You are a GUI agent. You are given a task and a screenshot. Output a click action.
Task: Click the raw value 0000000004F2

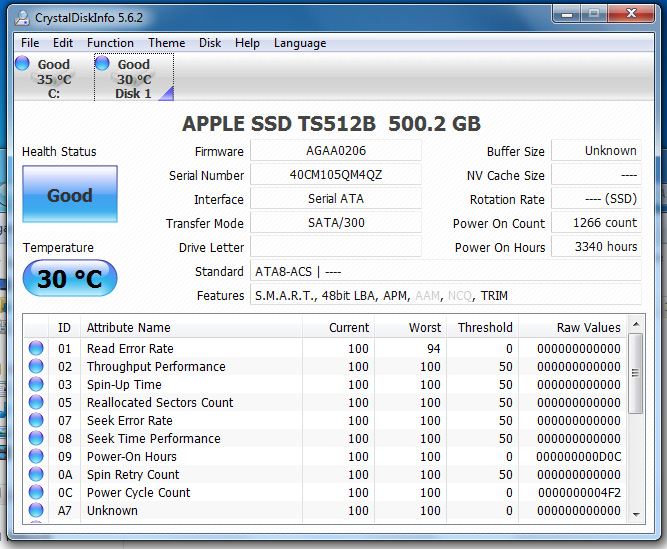(x=579, y=492)
